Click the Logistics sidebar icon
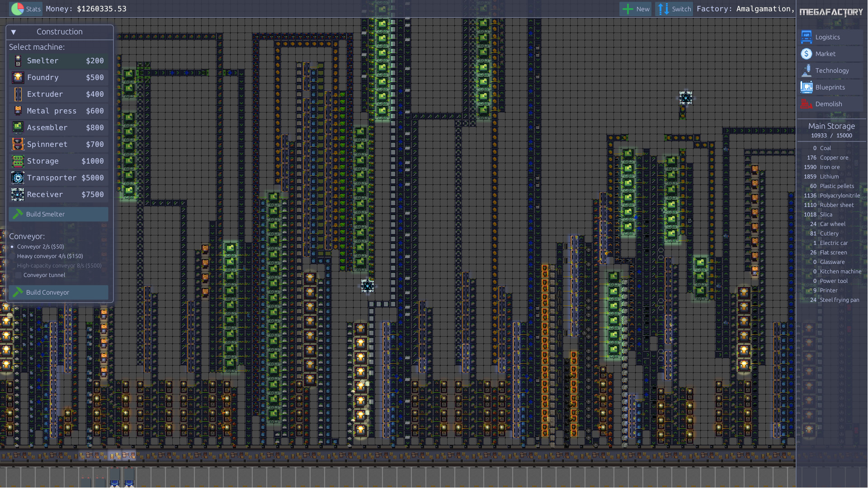Image resolution: width=868 pixels, height=488 pixels. pyautogui.click(x=806, y=37)
